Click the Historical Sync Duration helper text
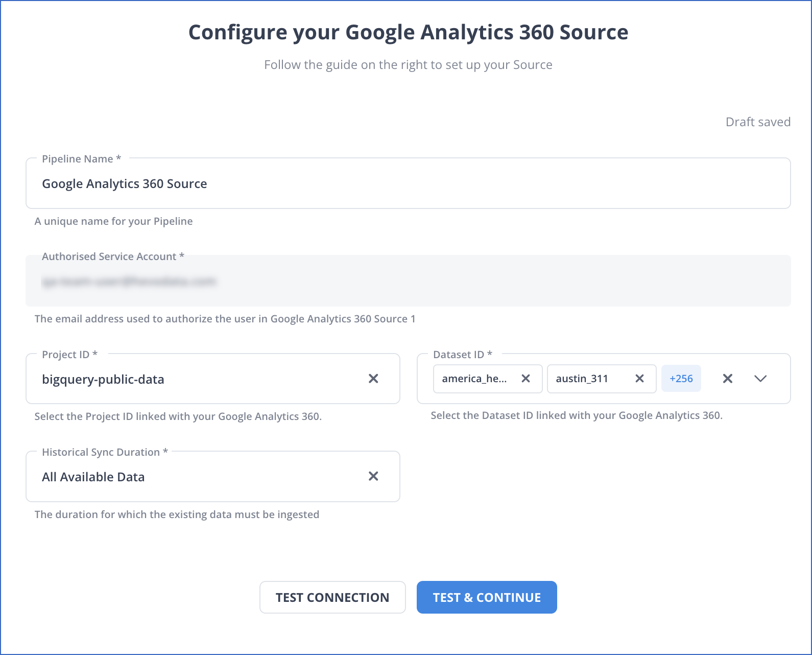 177,514
